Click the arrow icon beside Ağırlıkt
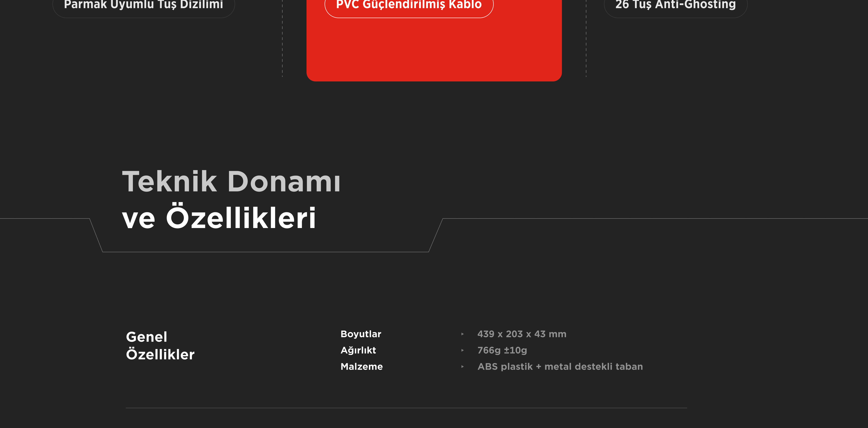Screen dimensions: 868x428 [462, 350]
